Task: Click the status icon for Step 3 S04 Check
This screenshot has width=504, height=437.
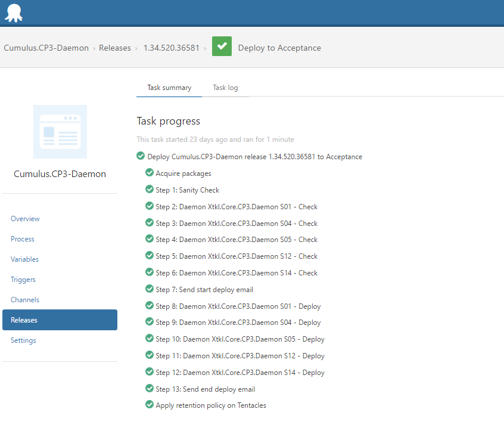Action: click(150, 222)
